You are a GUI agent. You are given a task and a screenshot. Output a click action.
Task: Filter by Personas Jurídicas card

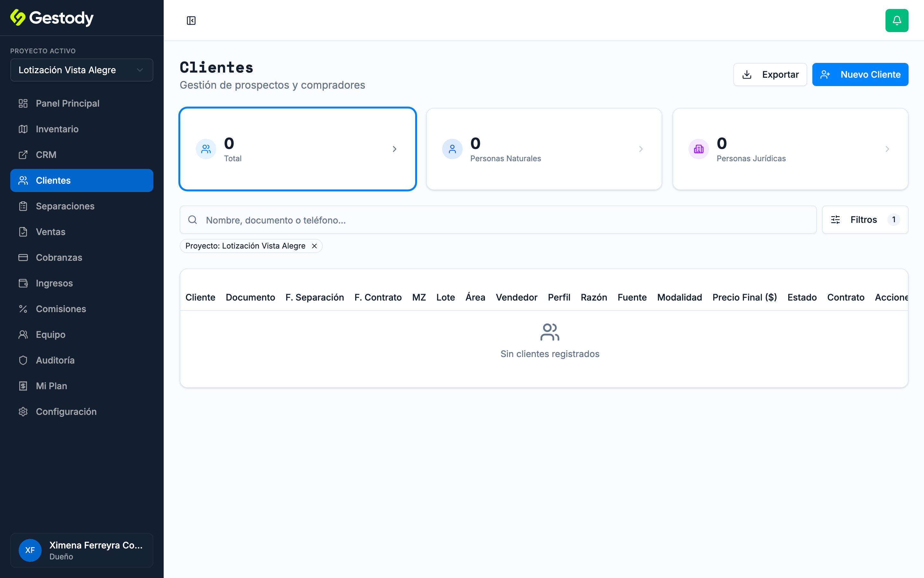click(x=790, y=149)
